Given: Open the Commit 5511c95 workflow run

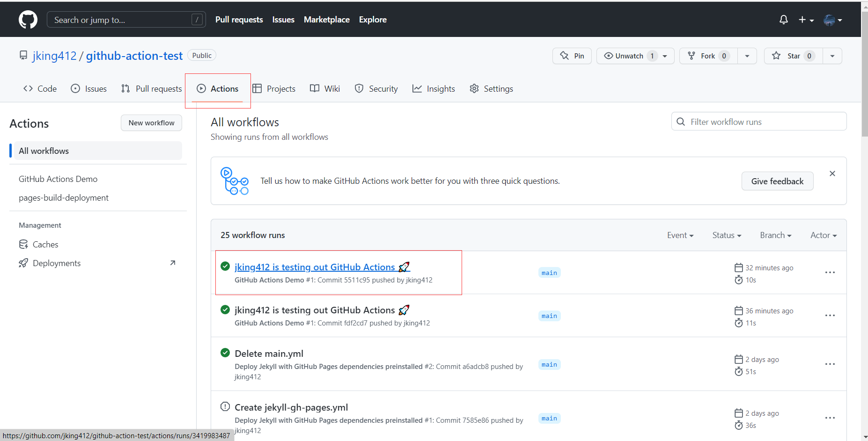Looking at the screenshot, I should pos(322,267).
